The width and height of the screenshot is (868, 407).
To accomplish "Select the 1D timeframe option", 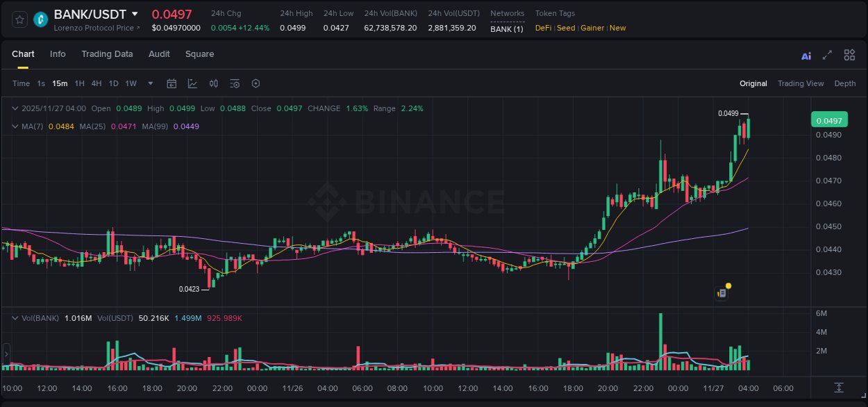I will (113, 83).
